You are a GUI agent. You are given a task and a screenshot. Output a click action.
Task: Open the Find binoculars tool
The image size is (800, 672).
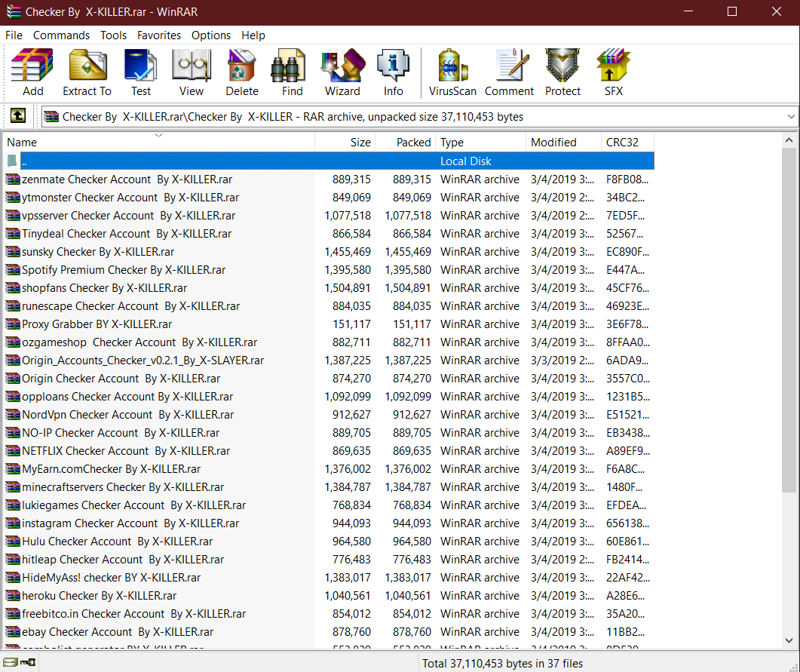pos(292,72)
